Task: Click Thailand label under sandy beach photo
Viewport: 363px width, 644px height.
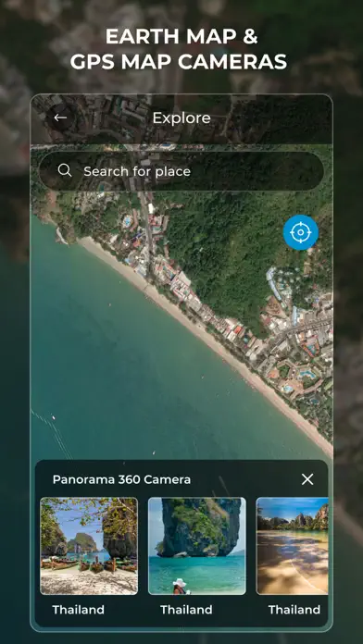Action: (x=294, y=610)
